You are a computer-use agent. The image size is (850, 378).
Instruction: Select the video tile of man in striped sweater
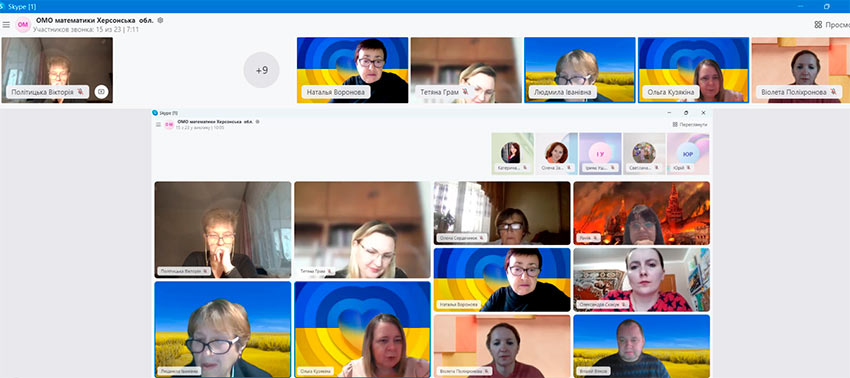coord(642,346)
